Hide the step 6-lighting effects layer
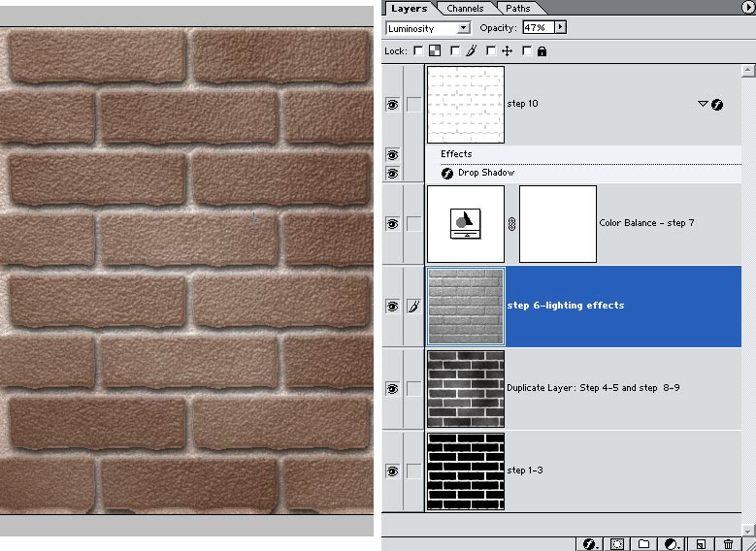The width and height of the screenshot is (756, 551). 392,307
